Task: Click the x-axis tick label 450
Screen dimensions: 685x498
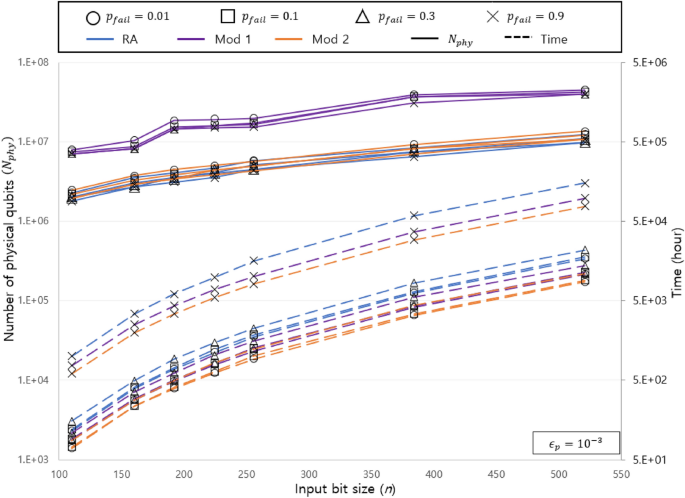Action: [496, 475]
